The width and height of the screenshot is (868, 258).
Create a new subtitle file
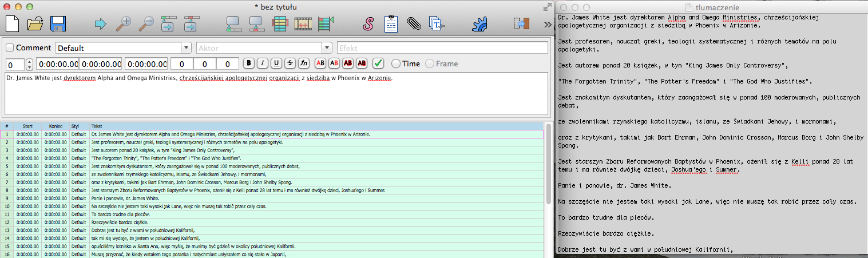coord(13,23)
